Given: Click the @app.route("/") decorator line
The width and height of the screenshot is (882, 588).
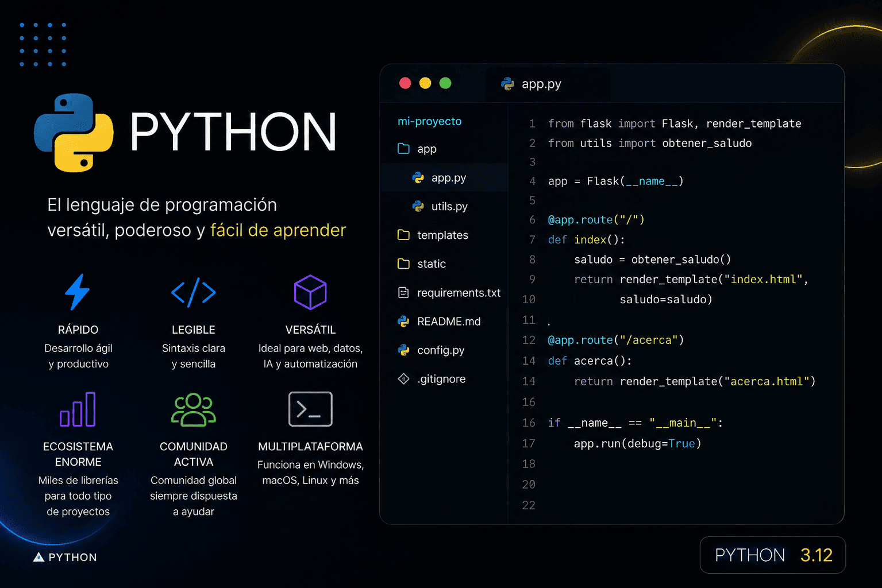Looking at the screenshot, I should [x=596, y=220].
